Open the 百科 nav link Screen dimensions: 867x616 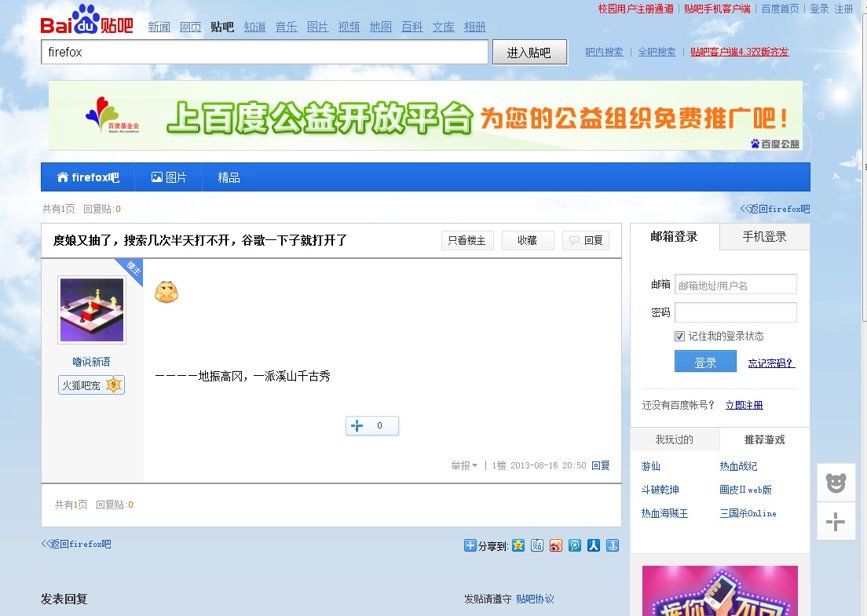point(412,27)
